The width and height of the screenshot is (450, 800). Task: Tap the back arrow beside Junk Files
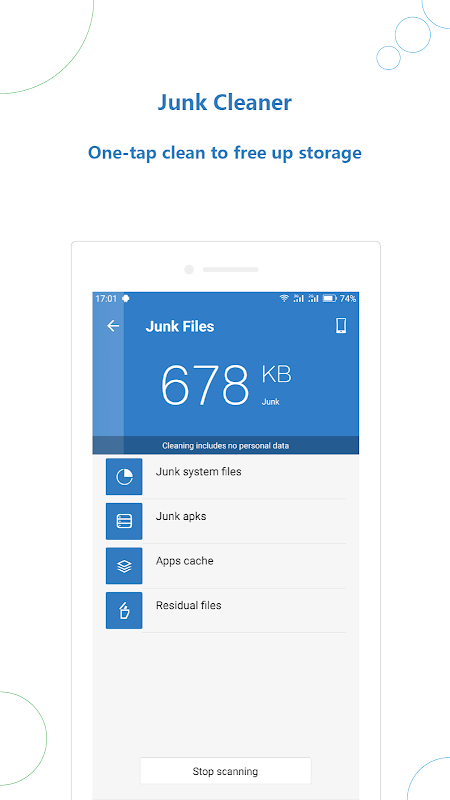click(x=113, y=326)
